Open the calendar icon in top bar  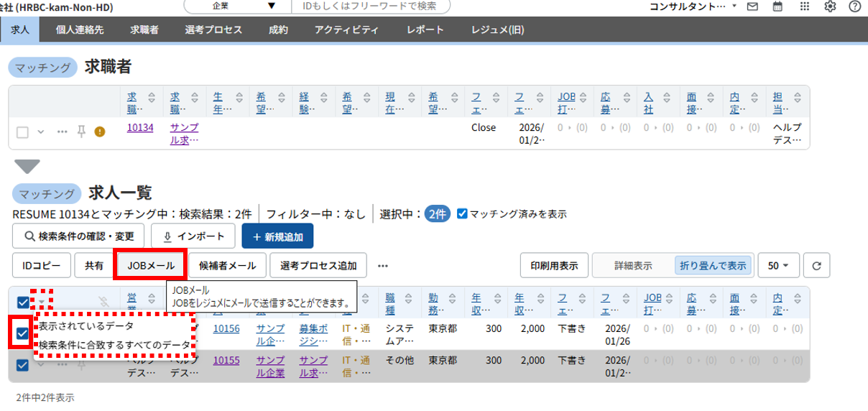tap(777, 6)
